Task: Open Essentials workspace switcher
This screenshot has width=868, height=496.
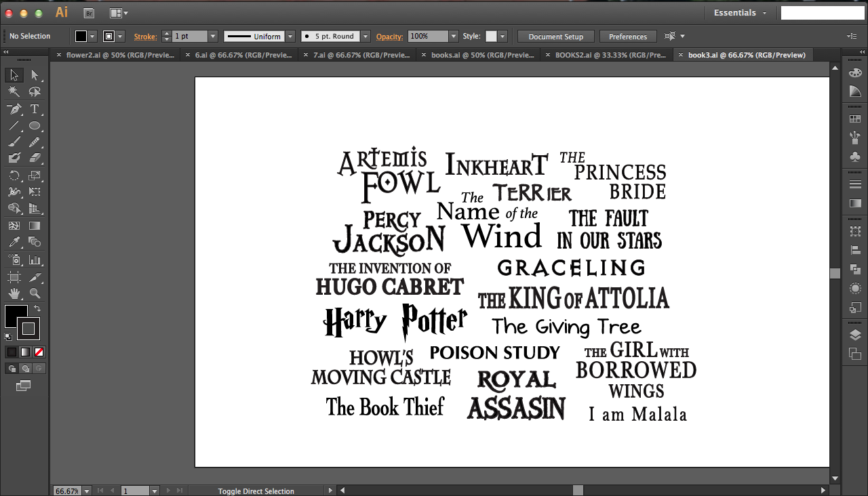Action: pyautogui.click(x=740, y=13)
